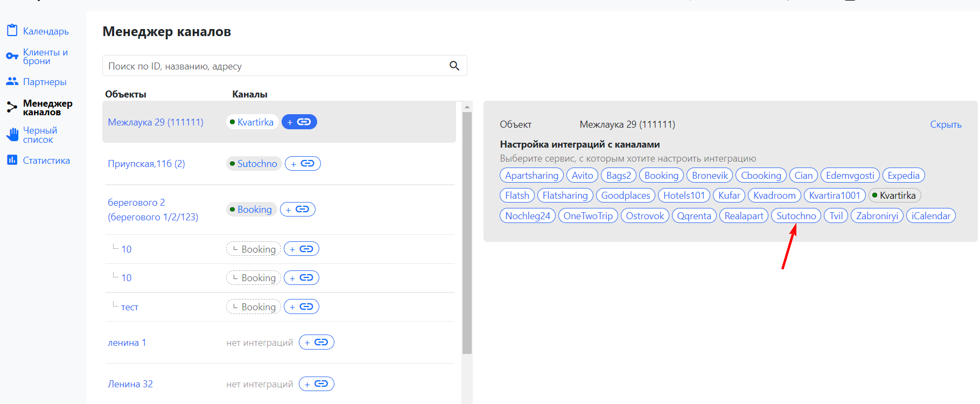Click the search magnifier icon

454,66
